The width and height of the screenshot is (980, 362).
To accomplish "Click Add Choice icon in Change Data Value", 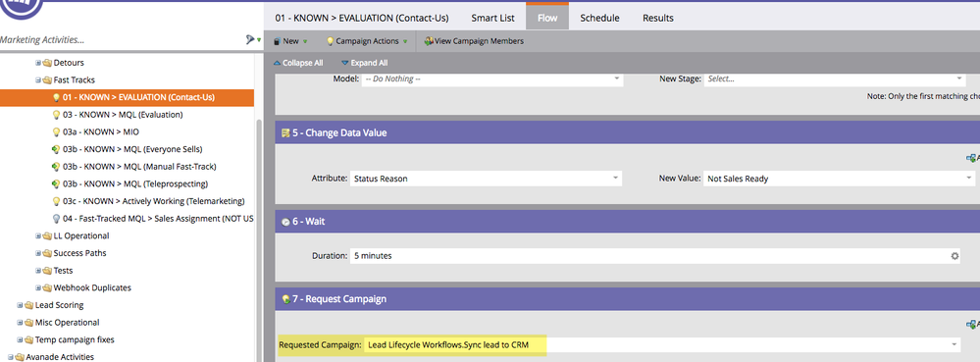I will 972,158.
